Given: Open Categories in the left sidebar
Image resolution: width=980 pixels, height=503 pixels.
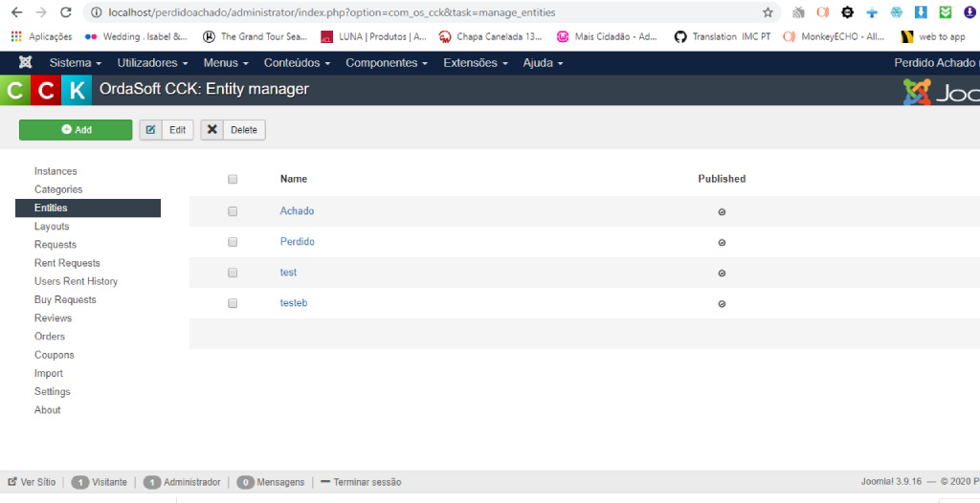Looking at the screenshot, I should point(58,189).
